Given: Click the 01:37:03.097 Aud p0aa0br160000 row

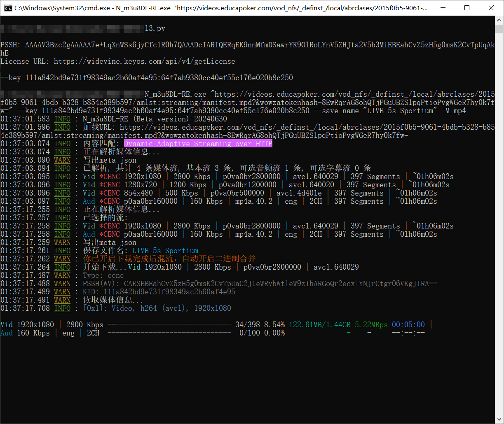Looking at the screenshot, I should coord(218,201).
